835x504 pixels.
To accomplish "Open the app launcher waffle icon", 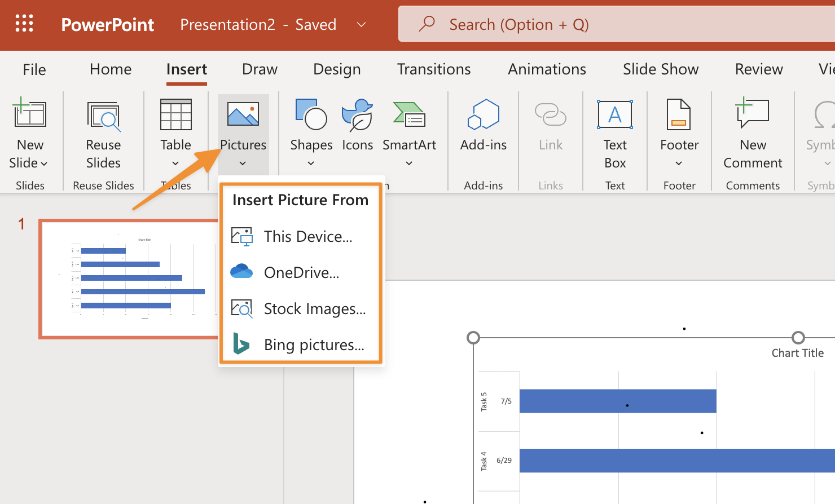I will point(24,24).
